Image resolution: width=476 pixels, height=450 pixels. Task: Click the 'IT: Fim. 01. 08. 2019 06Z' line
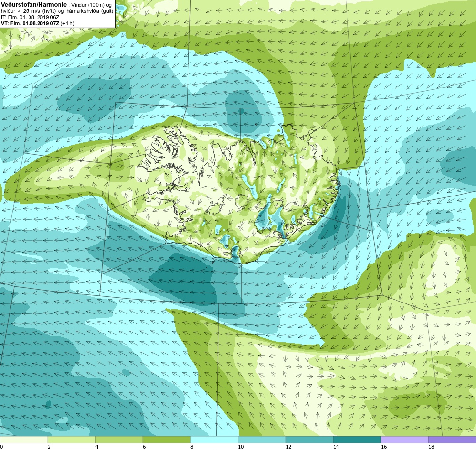(30, 17)
